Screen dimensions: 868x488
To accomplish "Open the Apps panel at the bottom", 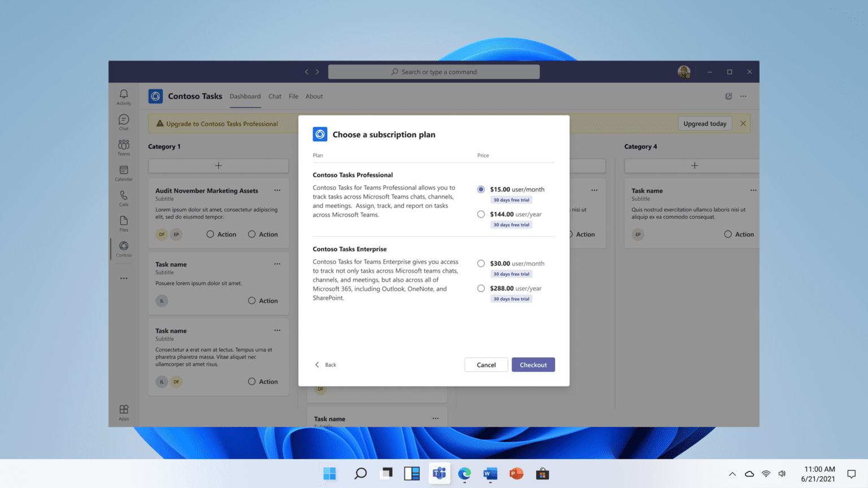I will tap(123, 410).
